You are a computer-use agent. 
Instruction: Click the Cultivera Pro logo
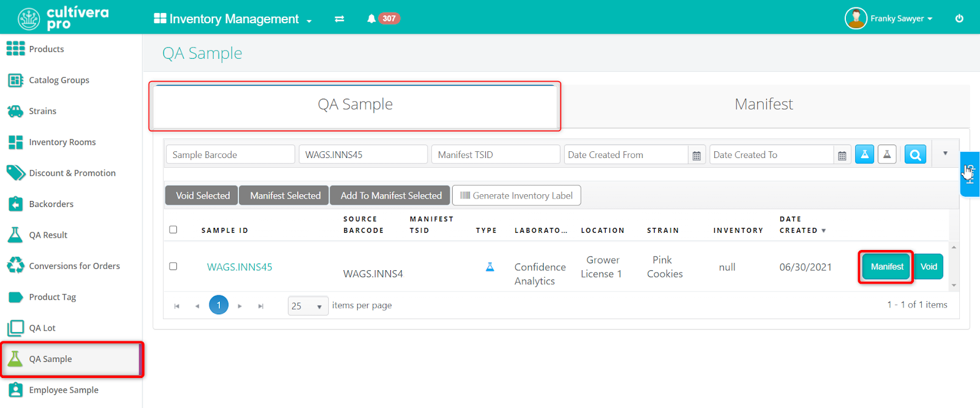click(63, 18)
